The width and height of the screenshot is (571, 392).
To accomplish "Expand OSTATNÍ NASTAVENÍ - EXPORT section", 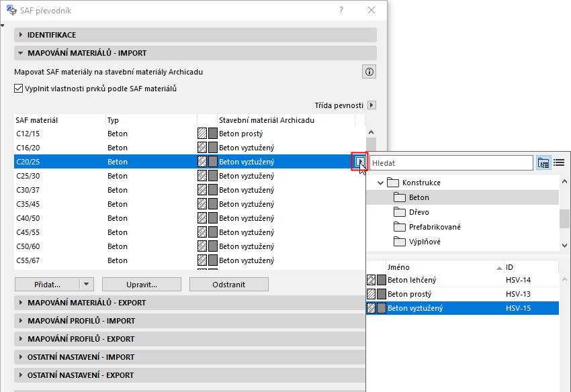I will (189, 375).
